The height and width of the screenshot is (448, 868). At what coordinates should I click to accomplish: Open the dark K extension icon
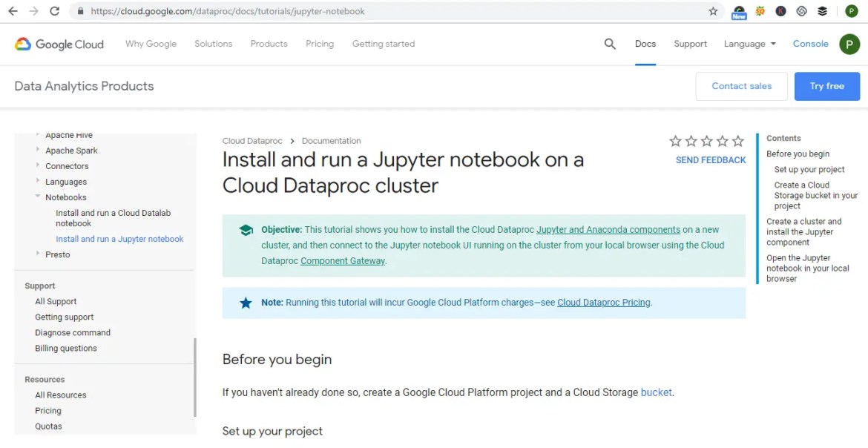(780, 11)
